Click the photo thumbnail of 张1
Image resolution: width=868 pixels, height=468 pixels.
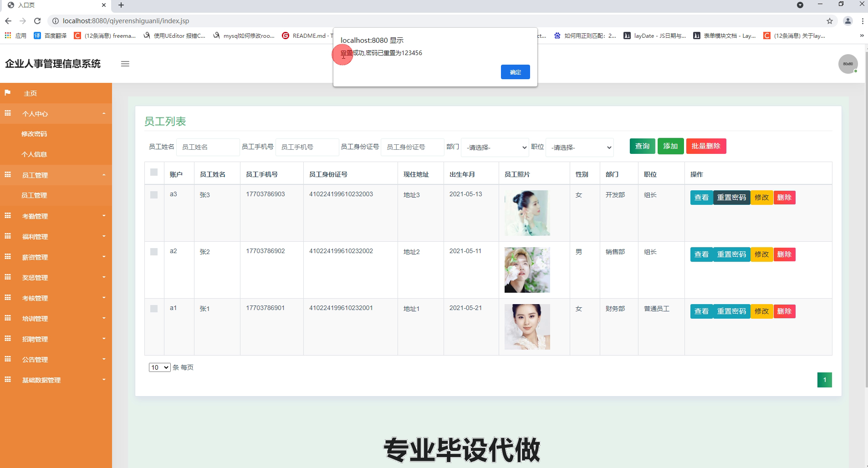click(527, 327)
